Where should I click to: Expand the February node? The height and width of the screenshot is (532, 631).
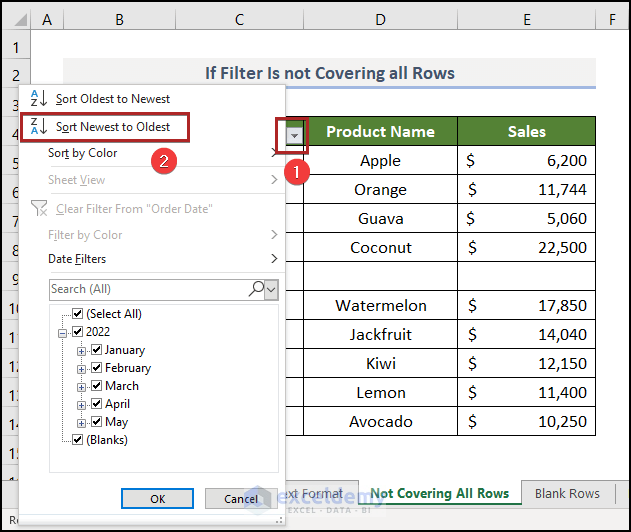point(81,369)
